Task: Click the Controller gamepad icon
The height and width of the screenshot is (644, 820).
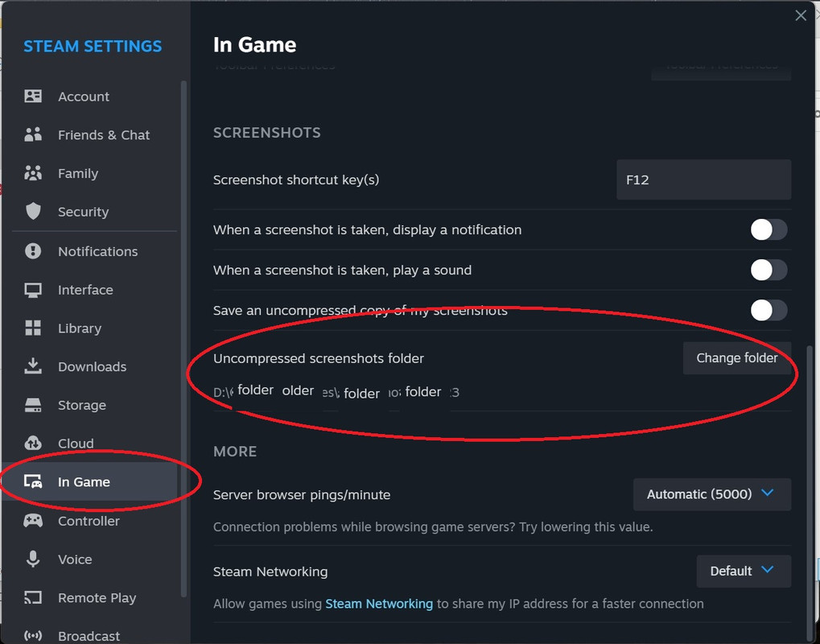Action: point(33,521)
